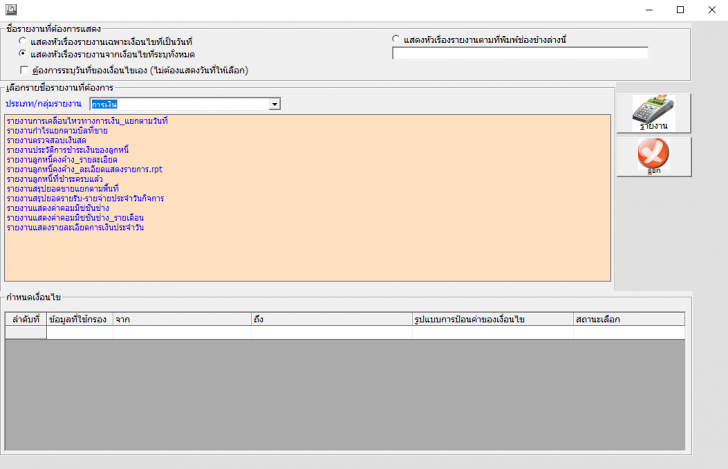This screenshot has width=728, height=469.
Task: Click the ลำดับที่ column header
Action: pyautogui.click(x=26, y=319)
